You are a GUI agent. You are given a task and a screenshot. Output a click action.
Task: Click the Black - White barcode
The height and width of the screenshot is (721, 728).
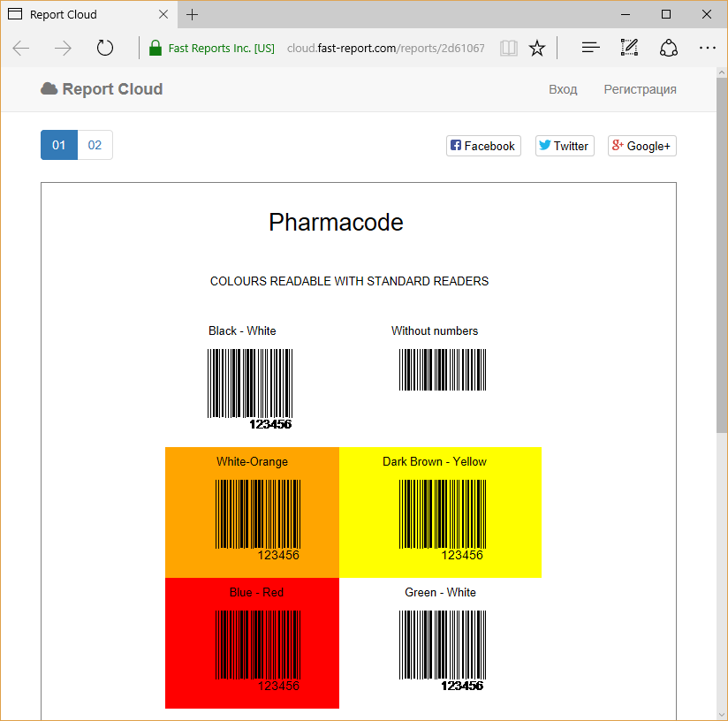point(250,389)
